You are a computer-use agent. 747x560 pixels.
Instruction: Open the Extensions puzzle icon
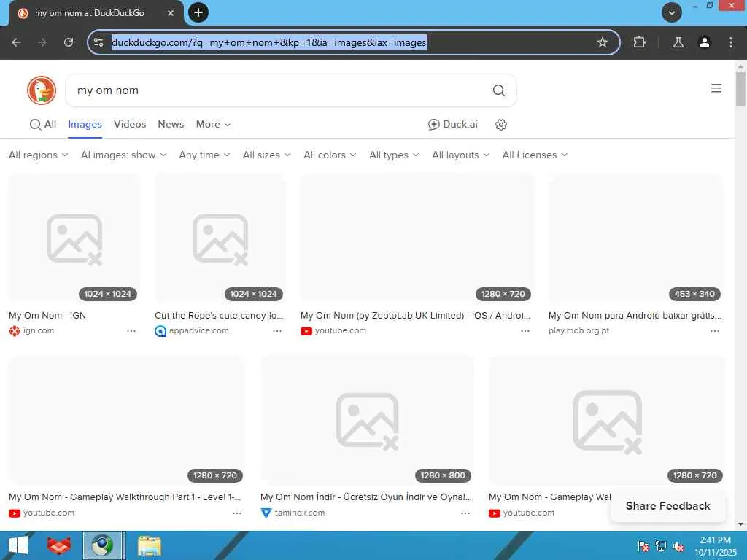click(639, 42)
